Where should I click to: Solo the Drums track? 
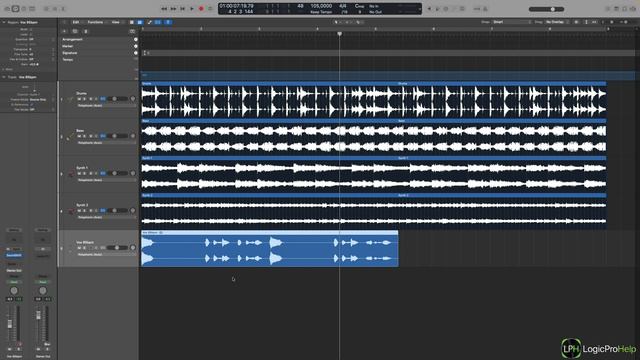(85, 99)
